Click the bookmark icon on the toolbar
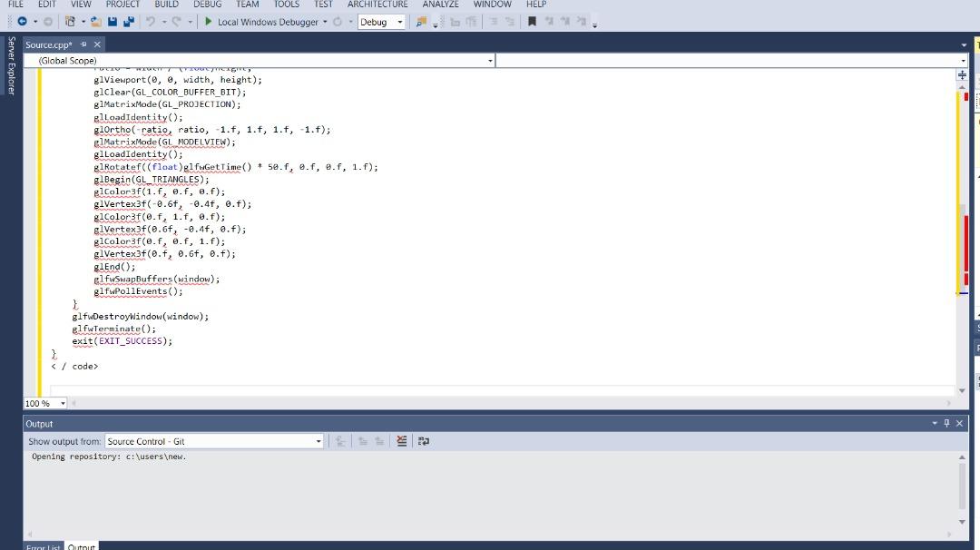 coord(533,22)
